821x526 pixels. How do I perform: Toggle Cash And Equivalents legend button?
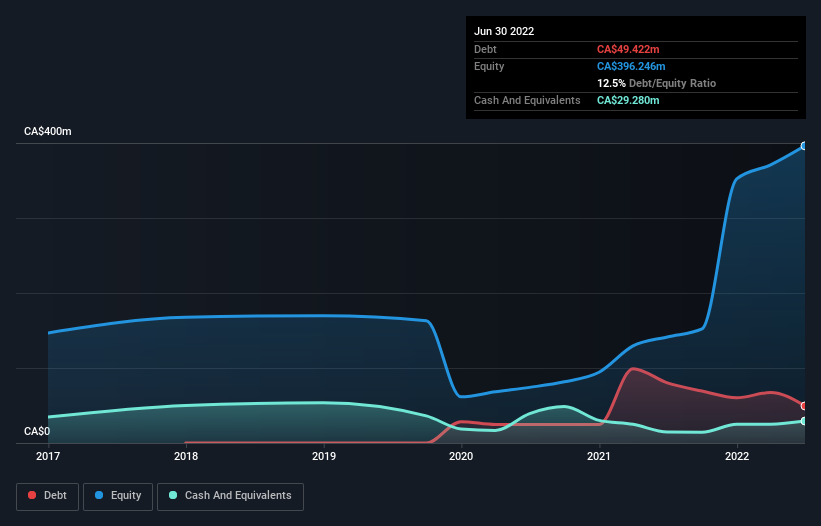tap(230, 496)
